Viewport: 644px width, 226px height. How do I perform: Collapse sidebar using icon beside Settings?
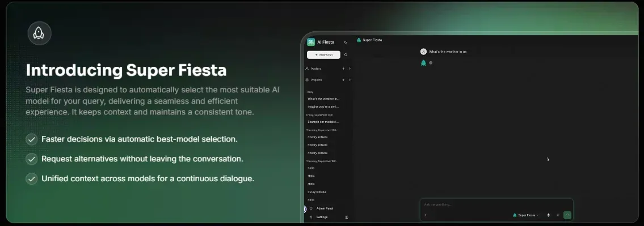347,217
